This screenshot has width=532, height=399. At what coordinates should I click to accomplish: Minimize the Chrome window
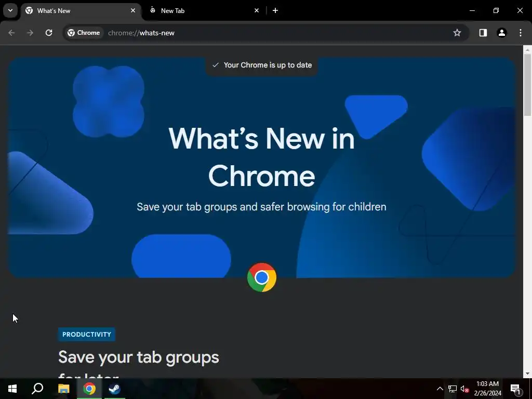click(x=472, y=10)
